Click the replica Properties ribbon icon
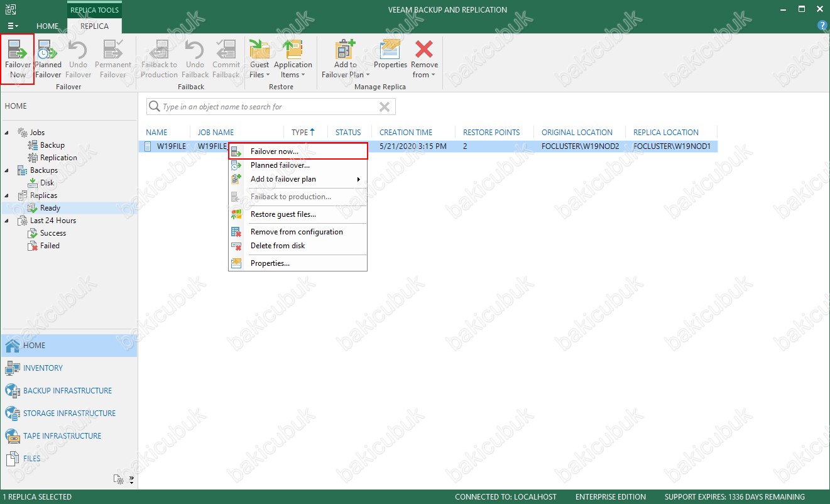The height and width of the screenshot is (504, 830). point(391,54)
